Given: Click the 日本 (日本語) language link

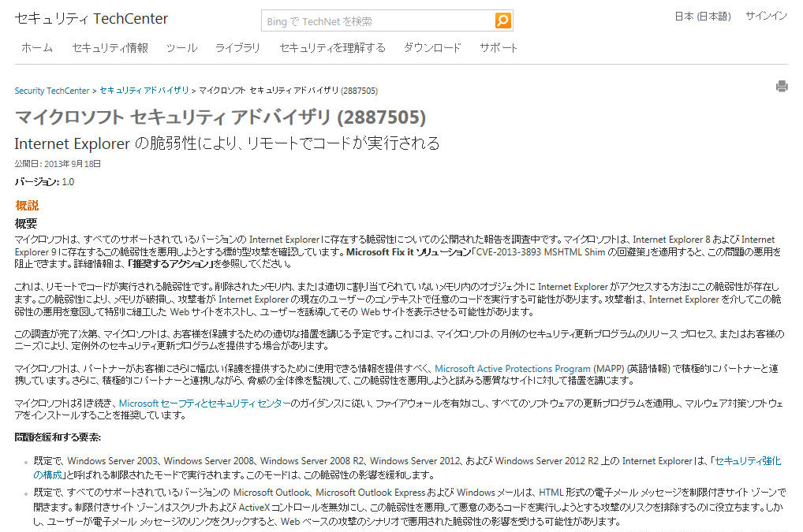Looking at the screenshot, I should (703, 17).
